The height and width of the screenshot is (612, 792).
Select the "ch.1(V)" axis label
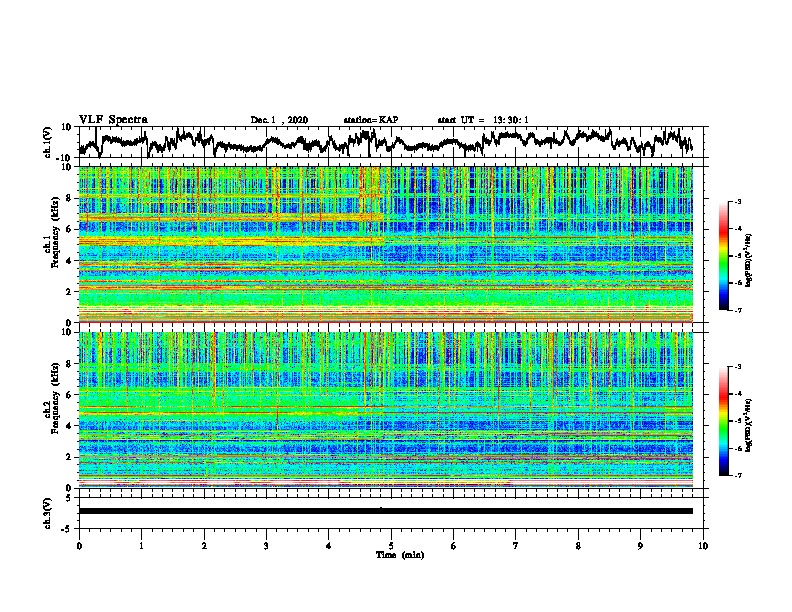click(x=48, y=142)
